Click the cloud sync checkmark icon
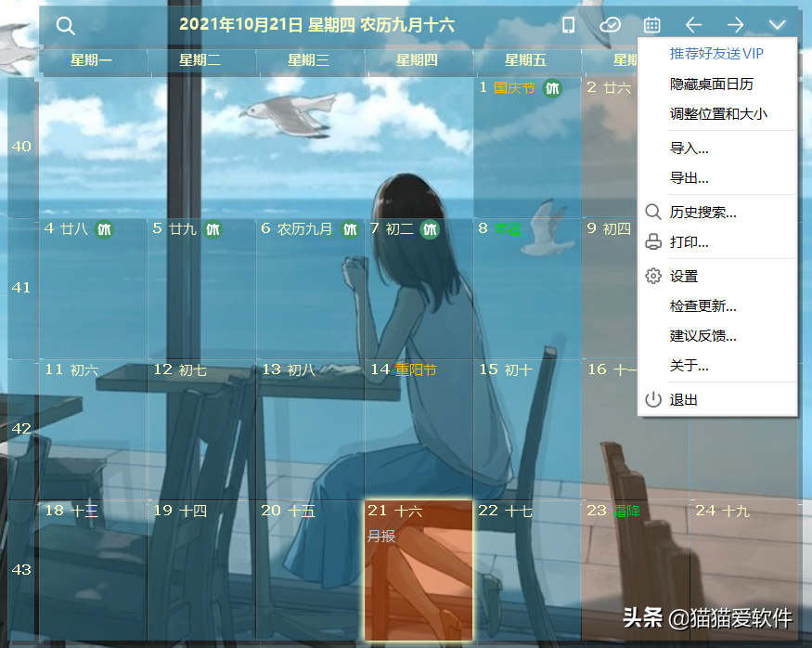 (610, 25)
